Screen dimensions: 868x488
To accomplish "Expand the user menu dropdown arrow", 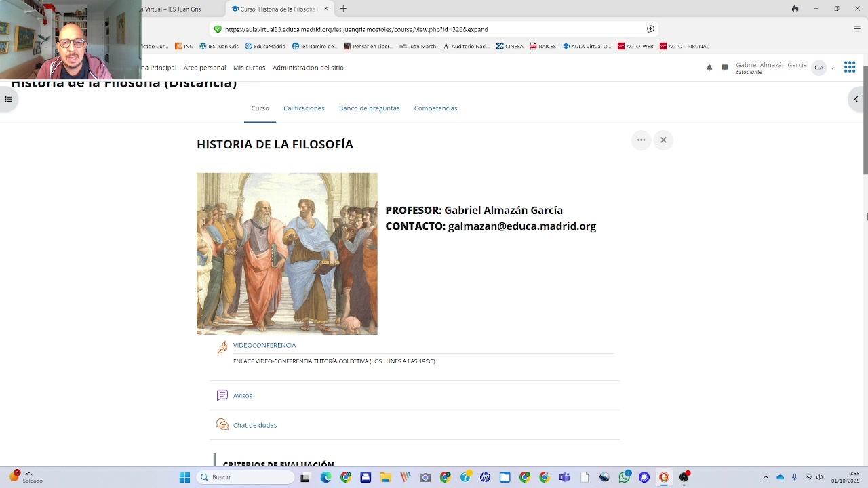I will pyautogui.click(x=832, y=68).
